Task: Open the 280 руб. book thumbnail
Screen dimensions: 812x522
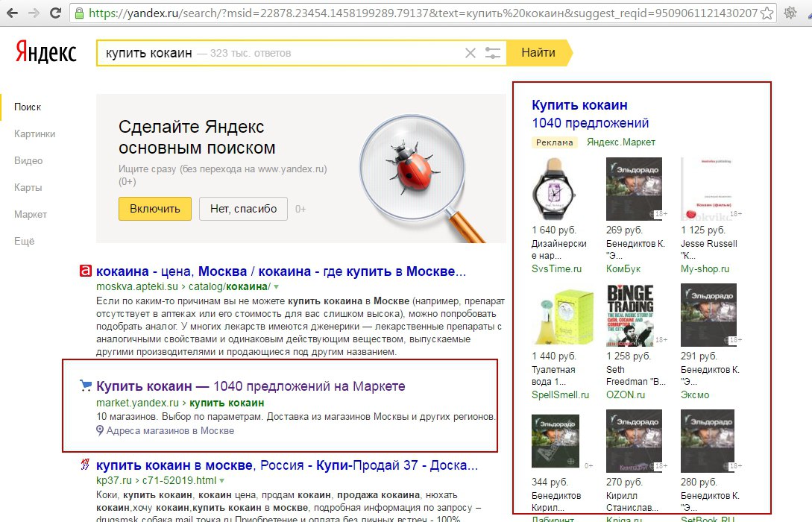Action: point(708,441)
